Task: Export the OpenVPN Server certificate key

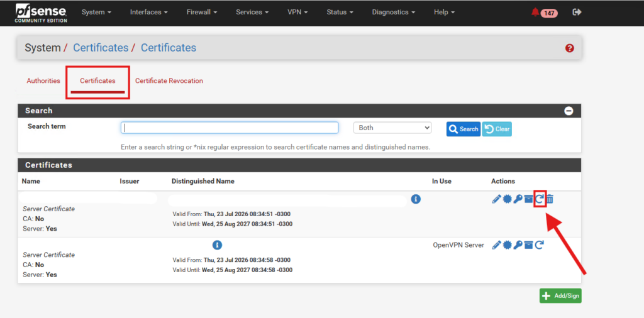Action: point(518,245)
